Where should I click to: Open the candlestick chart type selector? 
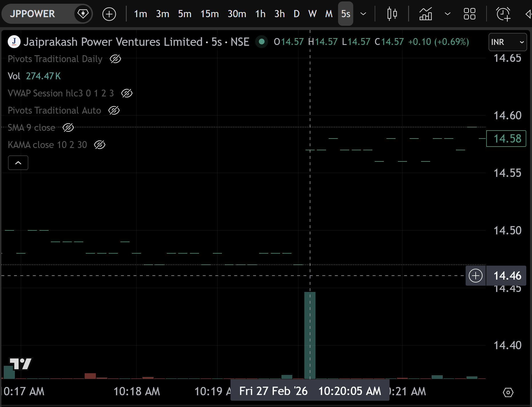[x=392, y=14]
